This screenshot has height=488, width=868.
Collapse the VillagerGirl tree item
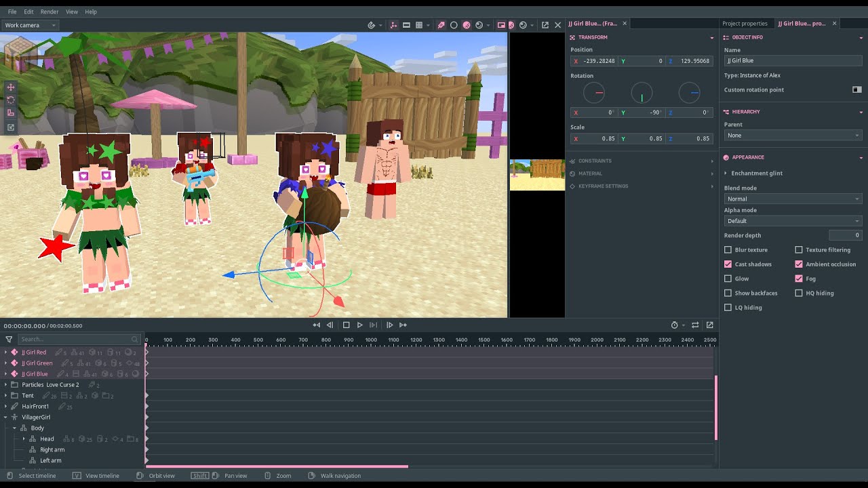(x=6, y=418)
